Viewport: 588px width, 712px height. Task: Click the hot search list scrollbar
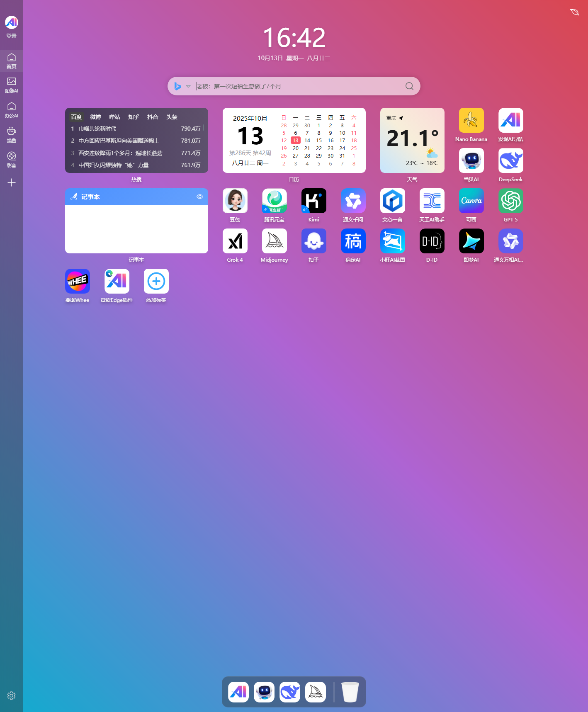(203, 128)
